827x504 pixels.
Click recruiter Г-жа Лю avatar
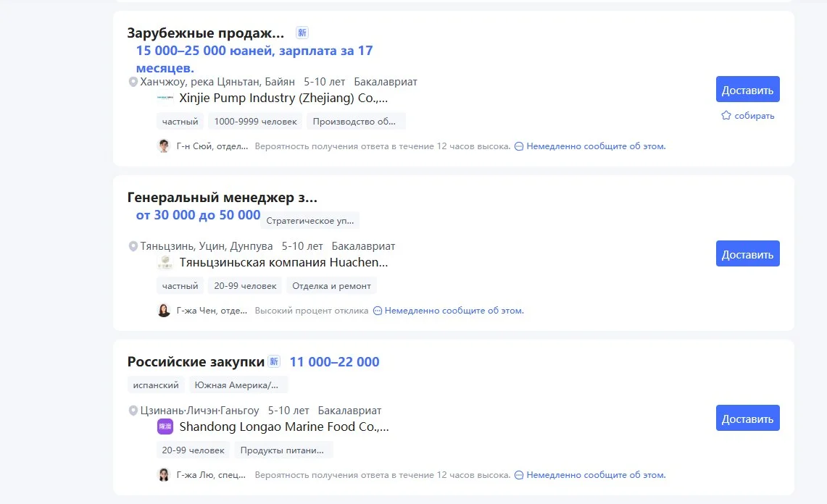click(164, 475)
